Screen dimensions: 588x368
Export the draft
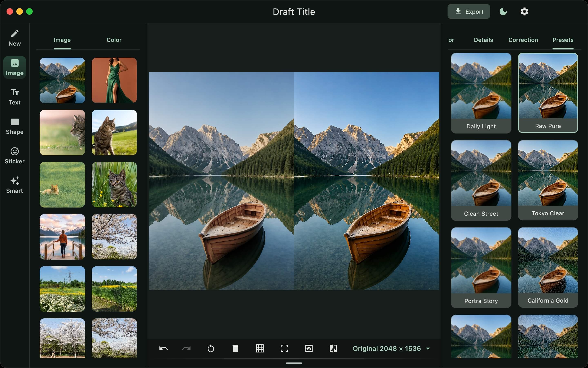click(x=469, y=11)
